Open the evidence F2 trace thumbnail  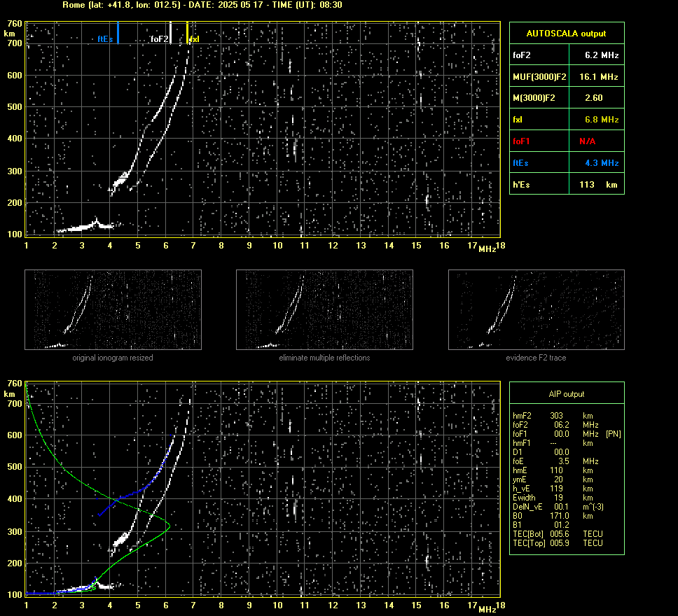(x=537, y=309)
